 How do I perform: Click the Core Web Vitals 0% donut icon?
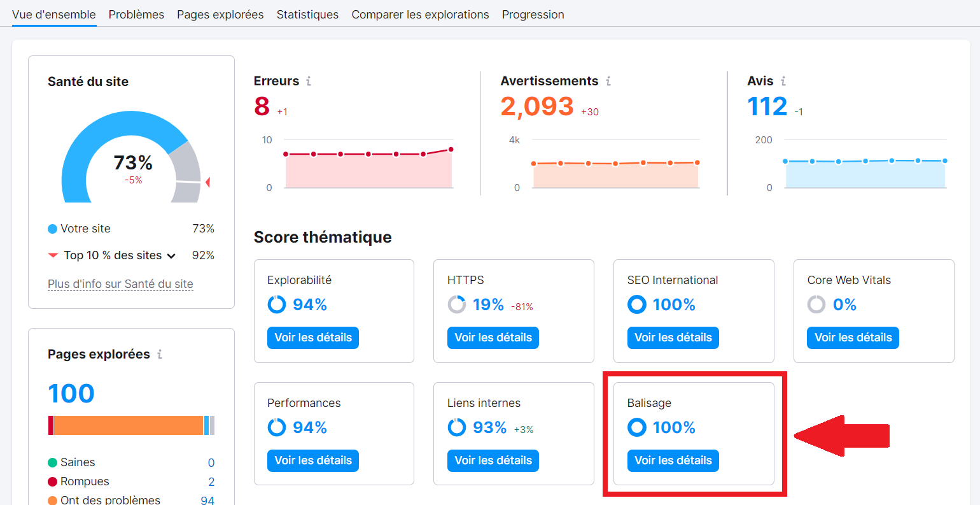(816, 304)
